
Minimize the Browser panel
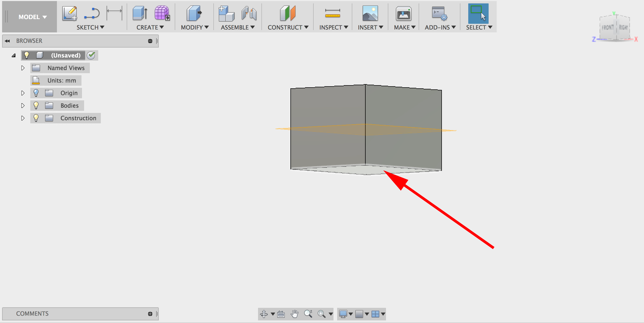click(150, 41)
